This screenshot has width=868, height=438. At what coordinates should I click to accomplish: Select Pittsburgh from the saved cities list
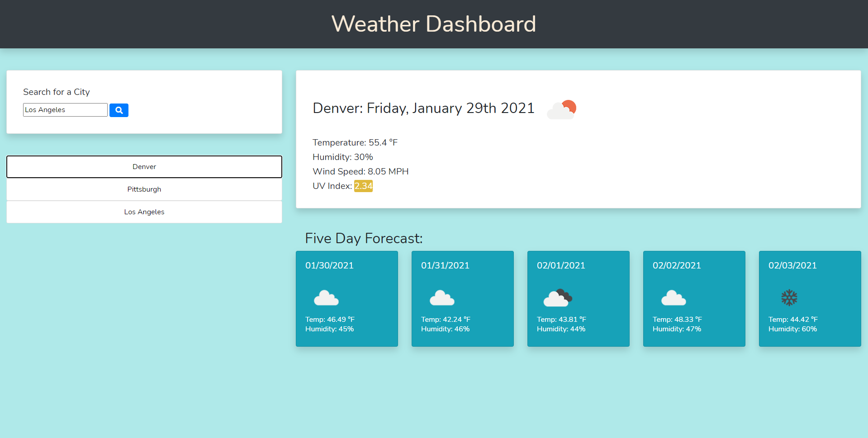coord(144,189)
